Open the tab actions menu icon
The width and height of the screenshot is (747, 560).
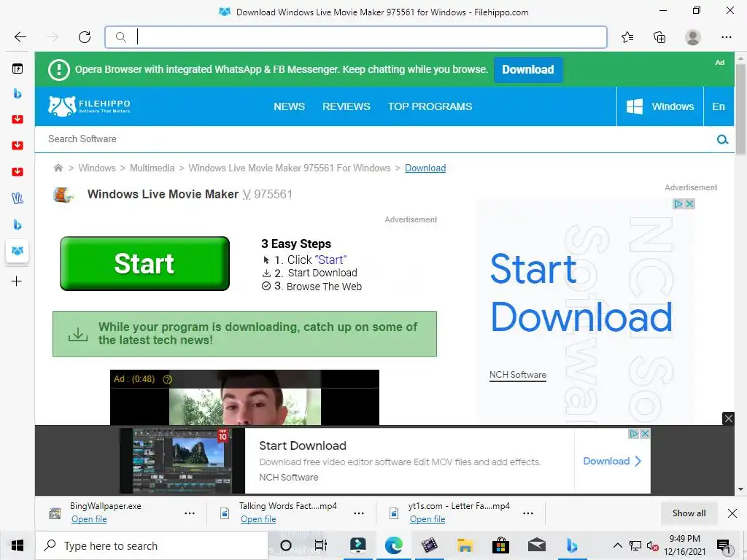[x=18, y=69]
